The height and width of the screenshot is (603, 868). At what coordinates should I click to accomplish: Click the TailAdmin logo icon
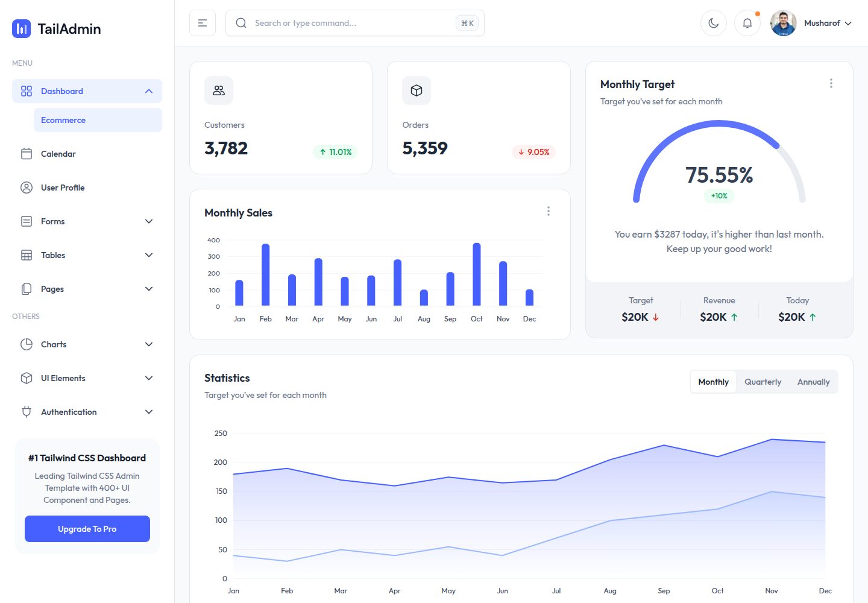[x=22, y=28]
